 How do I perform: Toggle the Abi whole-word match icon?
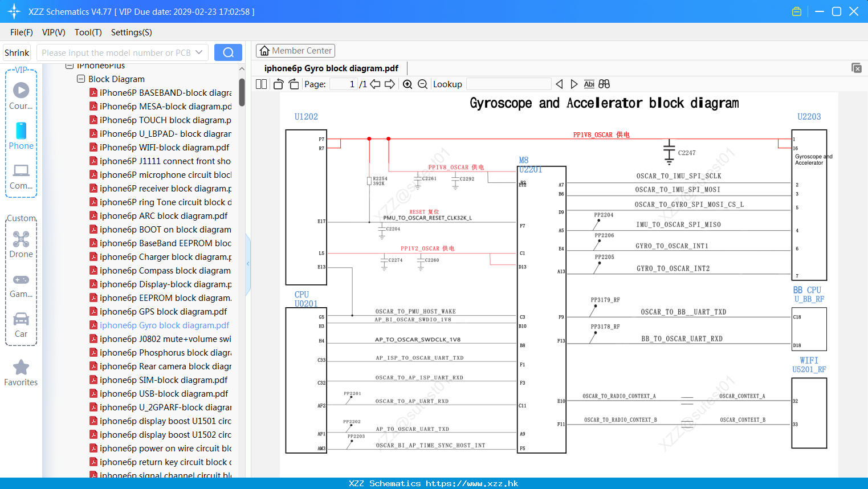589,84
